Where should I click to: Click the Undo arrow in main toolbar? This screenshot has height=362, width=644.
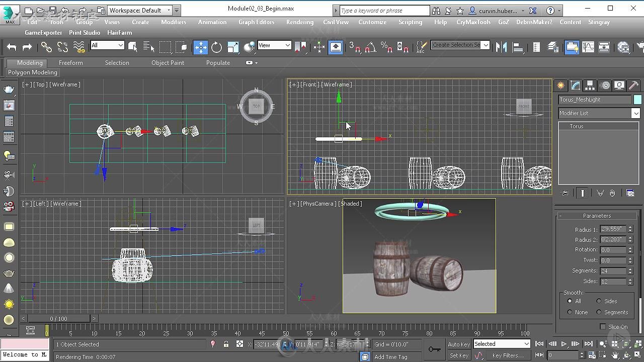[x=12, y=47]
